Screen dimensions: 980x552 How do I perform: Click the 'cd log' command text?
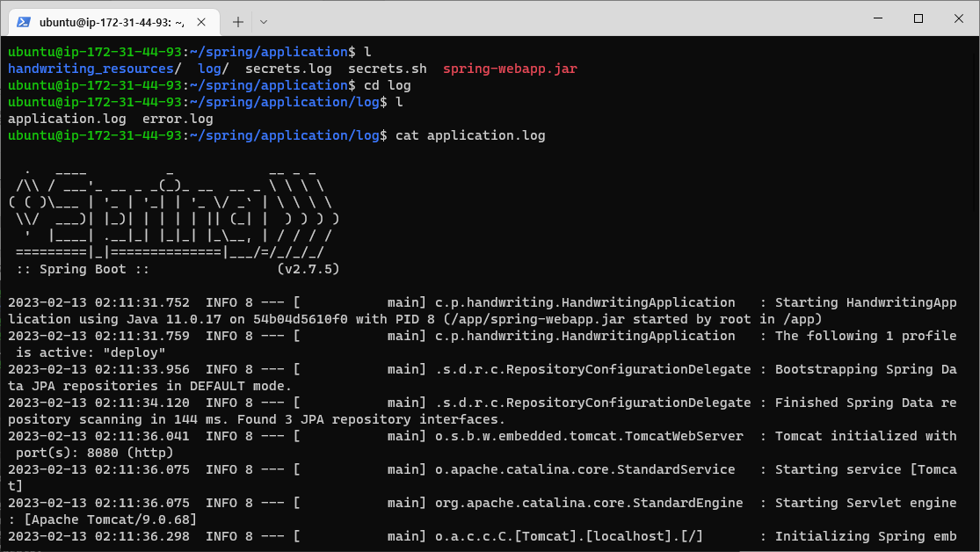tap(388, 85)
